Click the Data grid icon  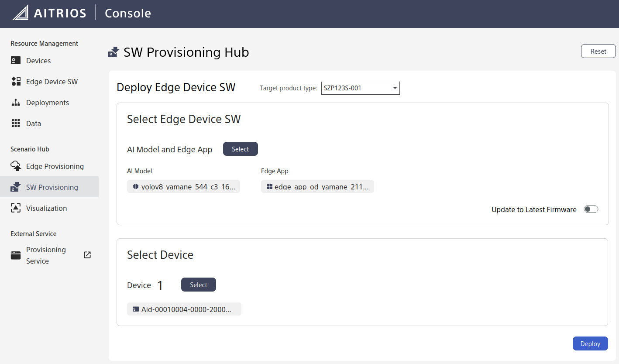16,124
